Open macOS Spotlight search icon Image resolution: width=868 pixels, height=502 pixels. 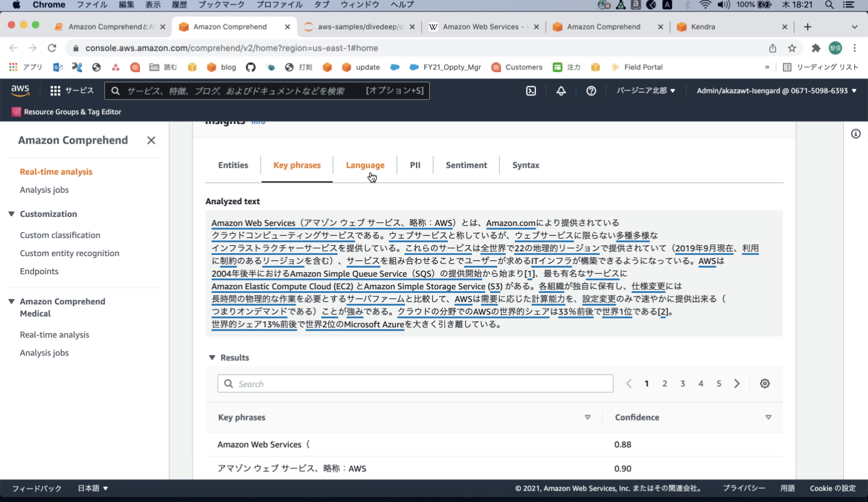[829, 5]
